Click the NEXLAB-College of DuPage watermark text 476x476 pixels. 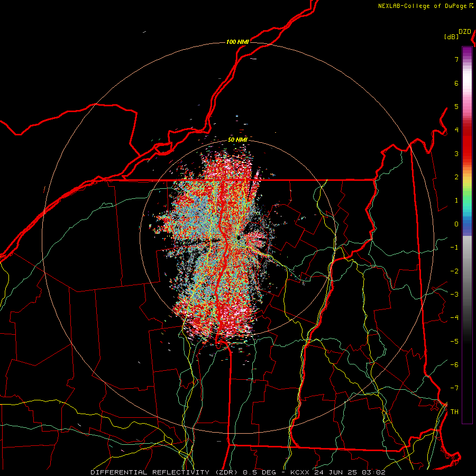pos(422,6)
